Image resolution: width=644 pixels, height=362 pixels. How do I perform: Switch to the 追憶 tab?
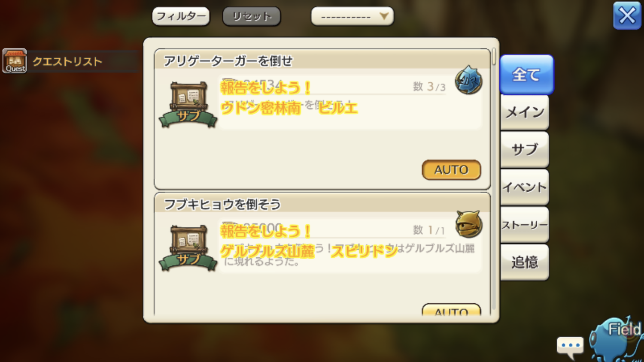(x=525, y=262)
